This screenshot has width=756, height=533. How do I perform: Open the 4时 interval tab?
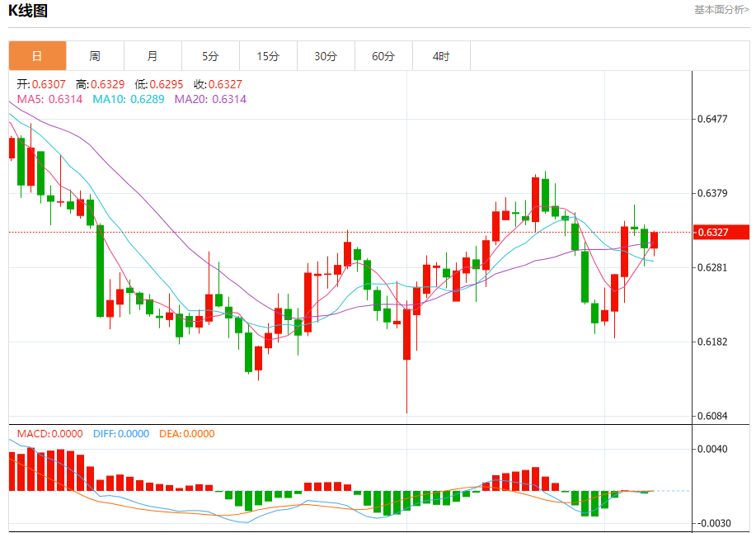441,56
